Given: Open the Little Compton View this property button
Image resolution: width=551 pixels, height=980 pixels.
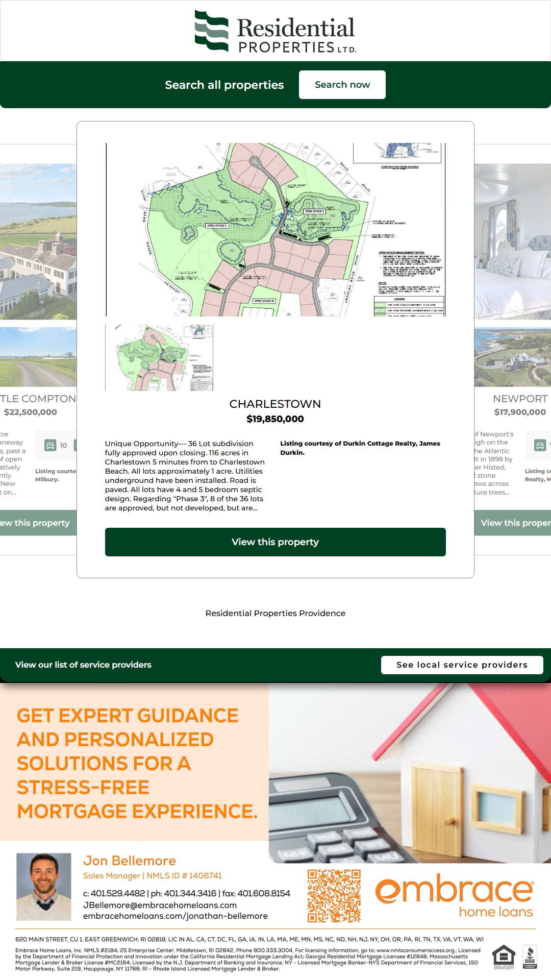Looking at the screenshot, I should click(37, 523).
